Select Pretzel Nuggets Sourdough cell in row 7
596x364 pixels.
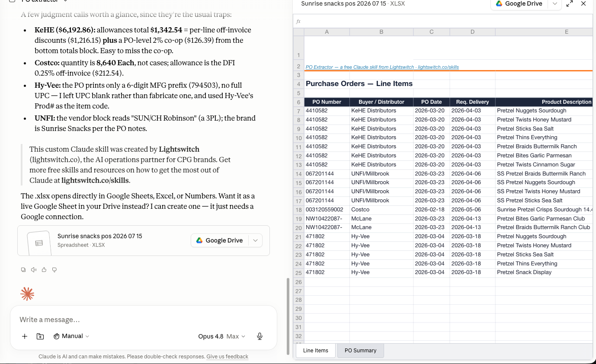544,111
